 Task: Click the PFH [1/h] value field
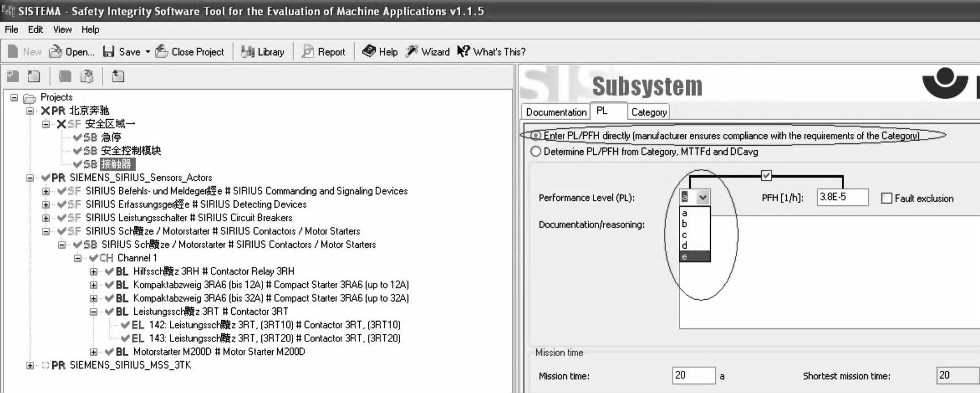click(x=842, y=197)
